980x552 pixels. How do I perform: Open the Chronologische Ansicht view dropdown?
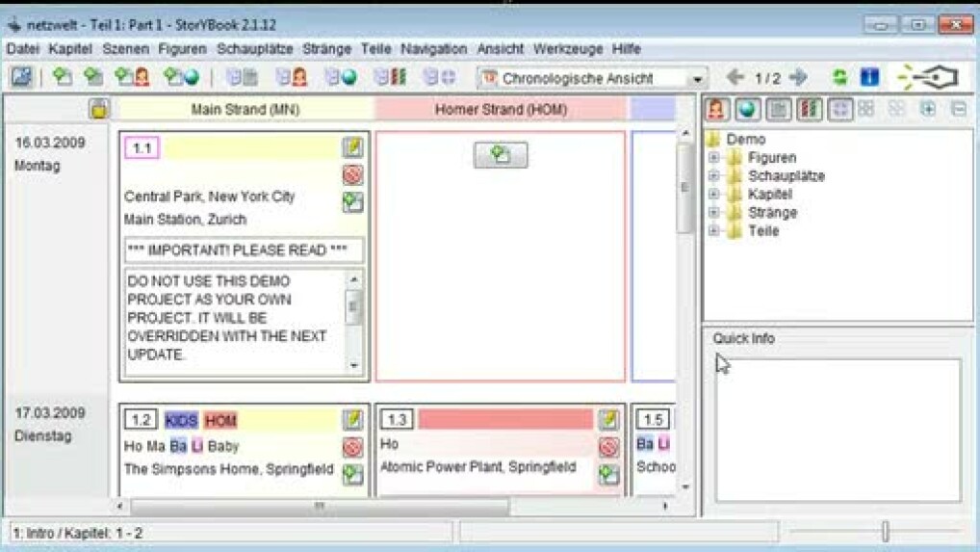coord(697,78)
